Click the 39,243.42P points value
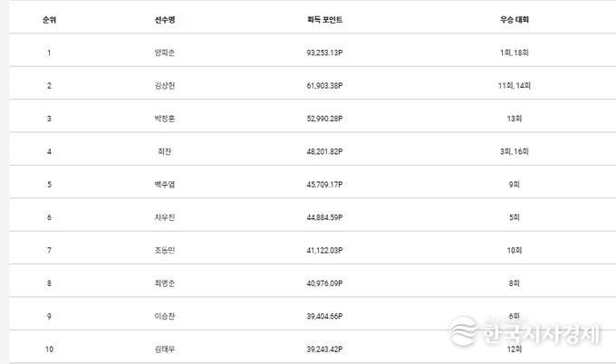Screen dimensions: 616x364 pyautogui.click(x=325, y=347)
